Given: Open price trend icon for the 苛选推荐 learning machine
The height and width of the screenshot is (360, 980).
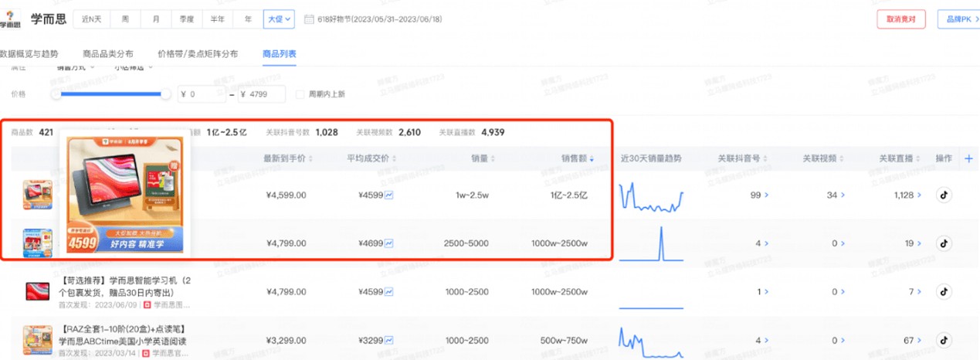Looking at the screenshot, I should 388,292.
